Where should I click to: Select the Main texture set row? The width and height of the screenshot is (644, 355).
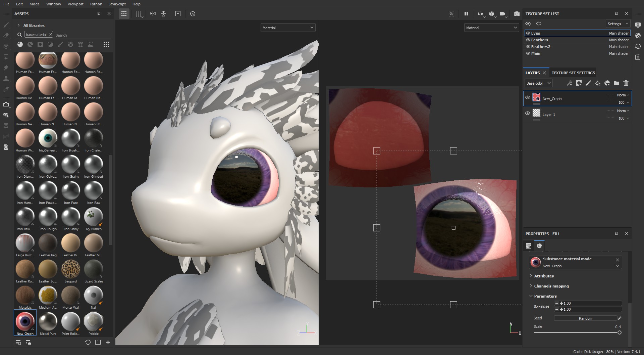pyautogui.click(x=577, y=53)
